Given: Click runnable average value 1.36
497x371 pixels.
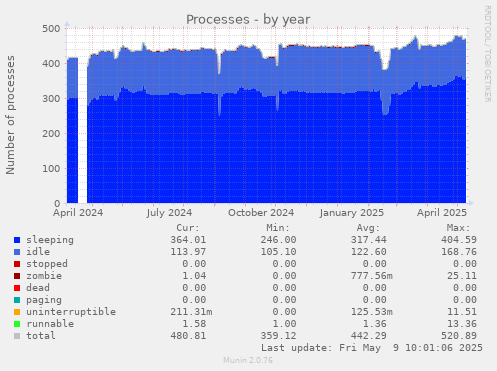Looking at the screenshot, I should click(375, 324).
